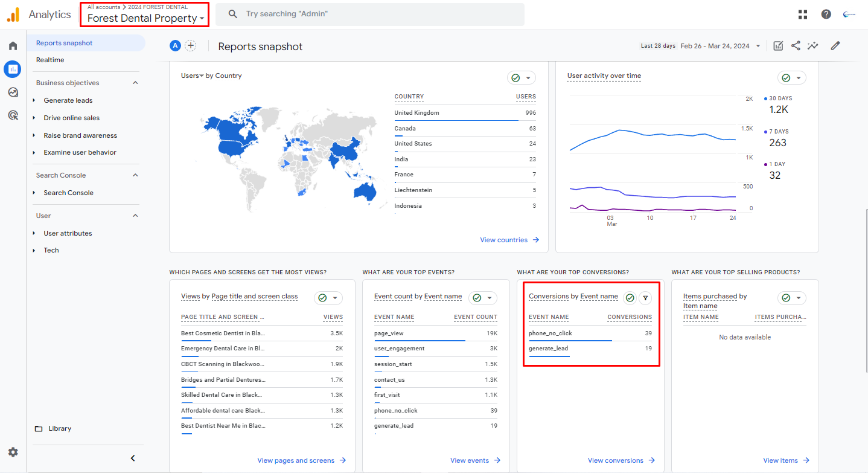The image size is (868, 473).
Task: Click the user_engagement event row
Action: coord(436,349)
